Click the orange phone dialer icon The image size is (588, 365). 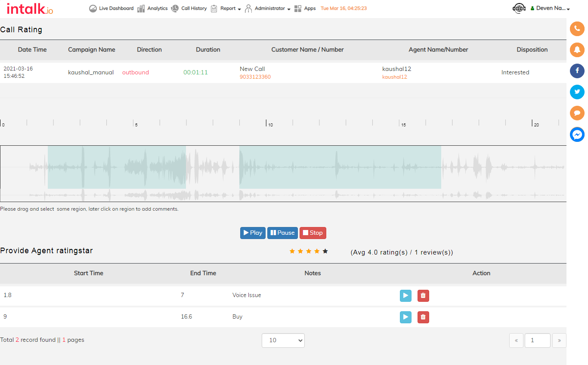pos(577,29)
